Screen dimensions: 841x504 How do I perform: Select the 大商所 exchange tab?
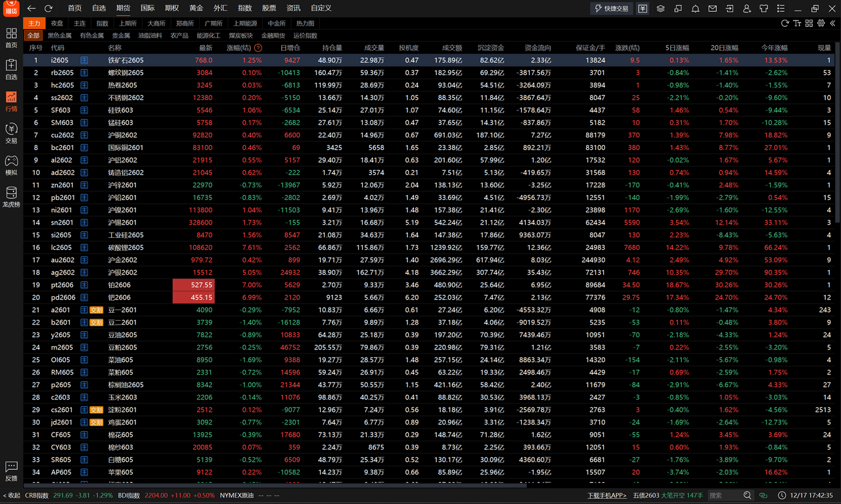(x=156, y=23)
